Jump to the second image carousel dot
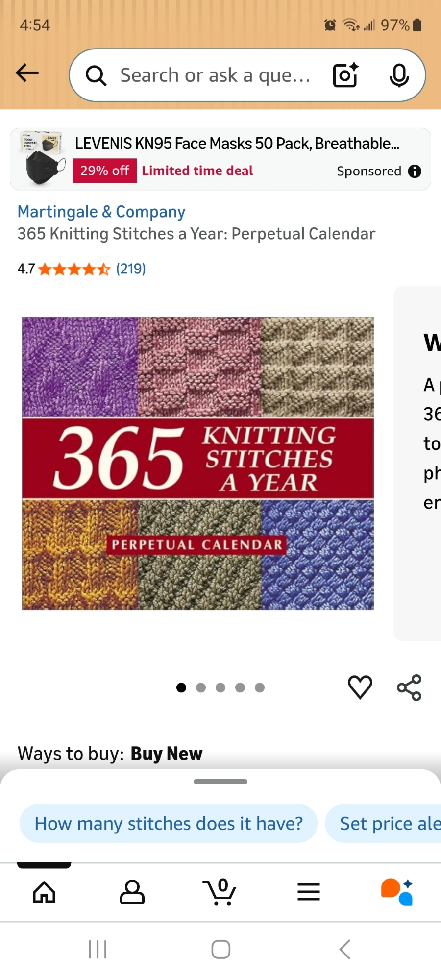 coord(201,687)
